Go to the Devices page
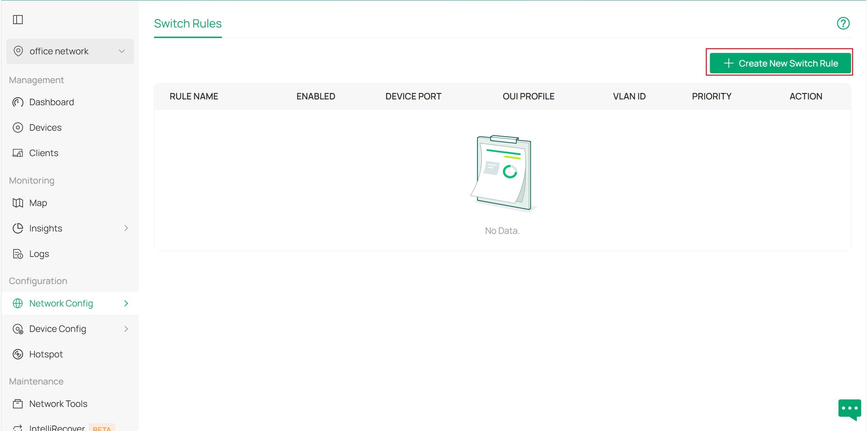This screenshot has height=431, width=868. coord(46,127)
